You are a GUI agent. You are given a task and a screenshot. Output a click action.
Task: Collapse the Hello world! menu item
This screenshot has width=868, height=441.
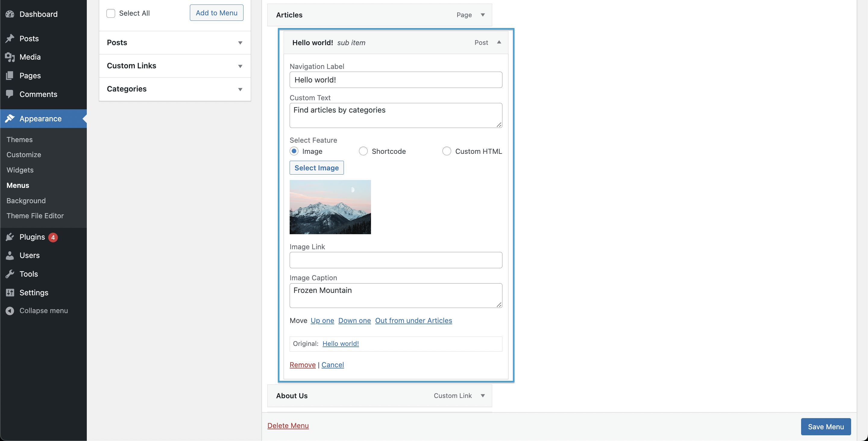click(499, 42)
